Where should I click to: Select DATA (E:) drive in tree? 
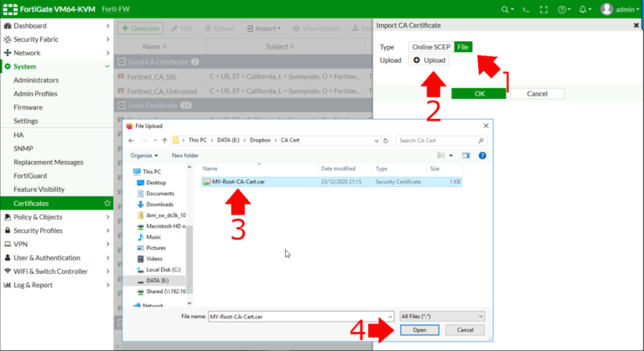coord(158,281)
